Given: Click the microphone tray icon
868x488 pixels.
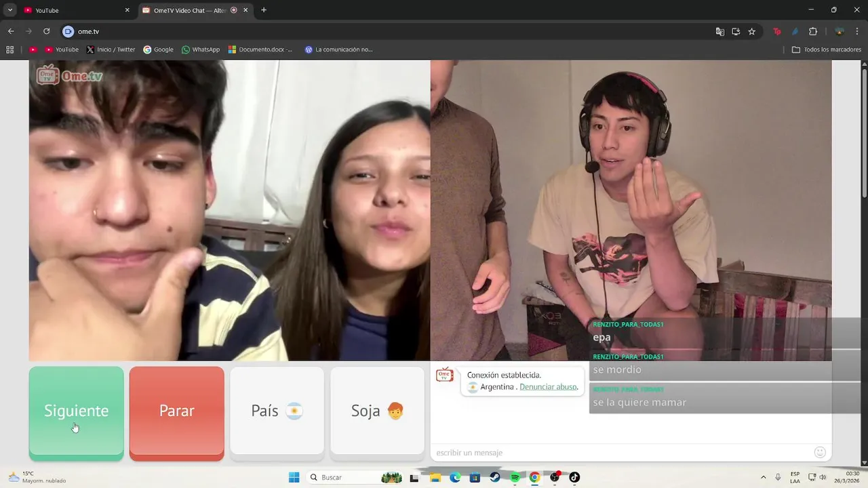Looking at the screenshot, I should (778, 477).
